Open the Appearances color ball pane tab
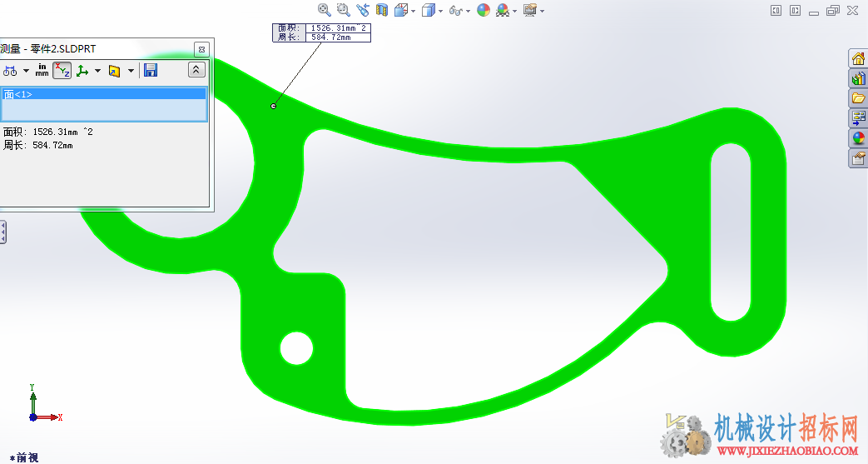This screenshot has height=464, width=868. [x=859, y=138]
